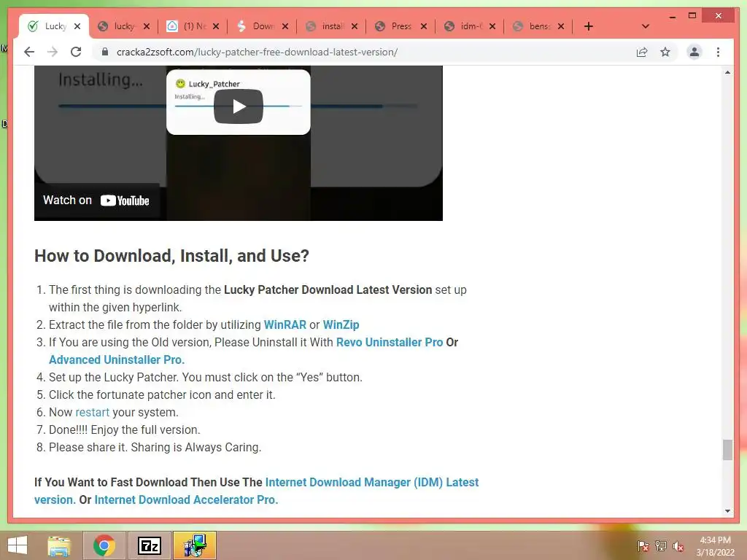Viewport: 747px width, 560px height.
Task: Click the browser forward arrow
Action: tap(53, 52)
